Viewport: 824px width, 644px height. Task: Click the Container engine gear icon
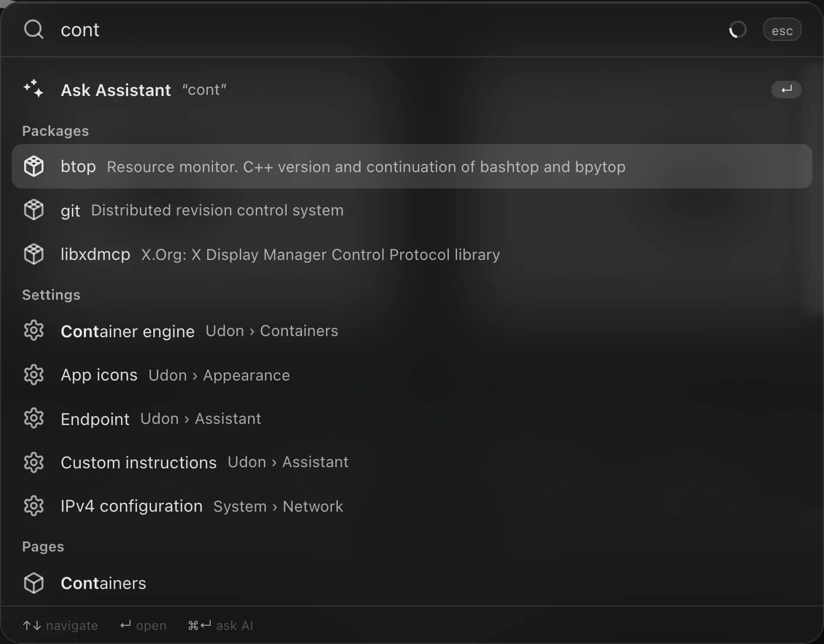point(33,330)
